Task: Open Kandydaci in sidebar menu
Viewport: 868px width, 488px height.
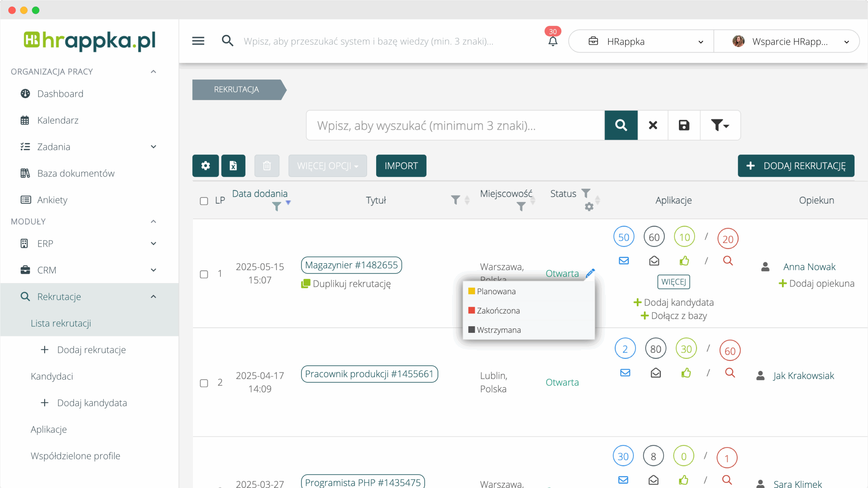Action: click(x=52, y=376)
